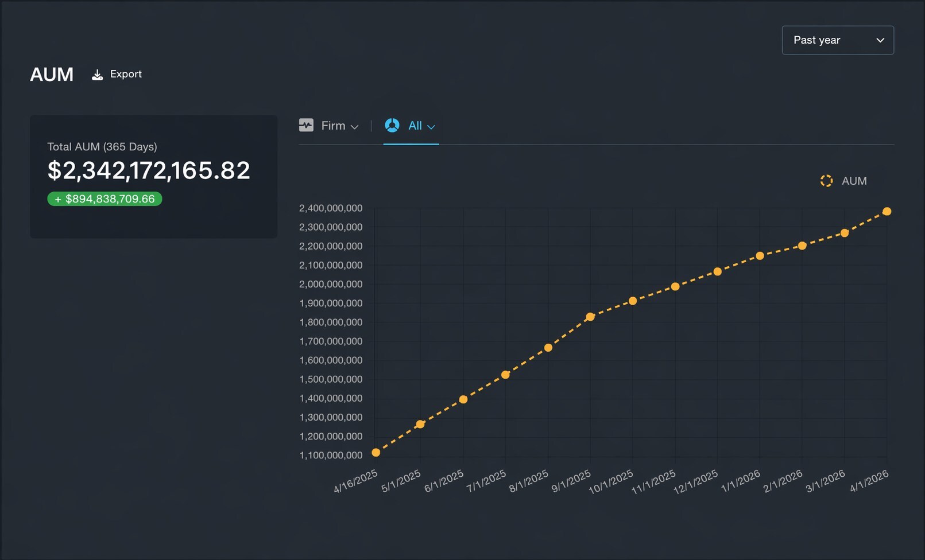Open the Past year time range dropdown
925x560 pixels.
tap(837, 40)
